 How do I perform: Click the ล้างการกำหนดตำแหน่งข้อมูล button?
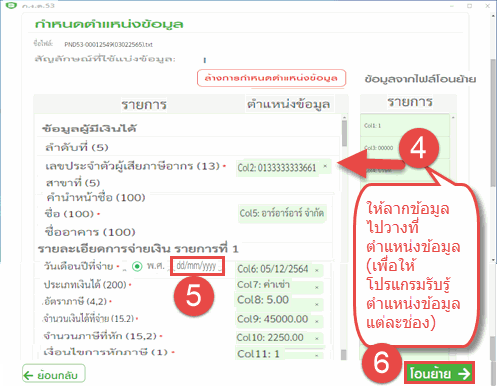point(271,78)
